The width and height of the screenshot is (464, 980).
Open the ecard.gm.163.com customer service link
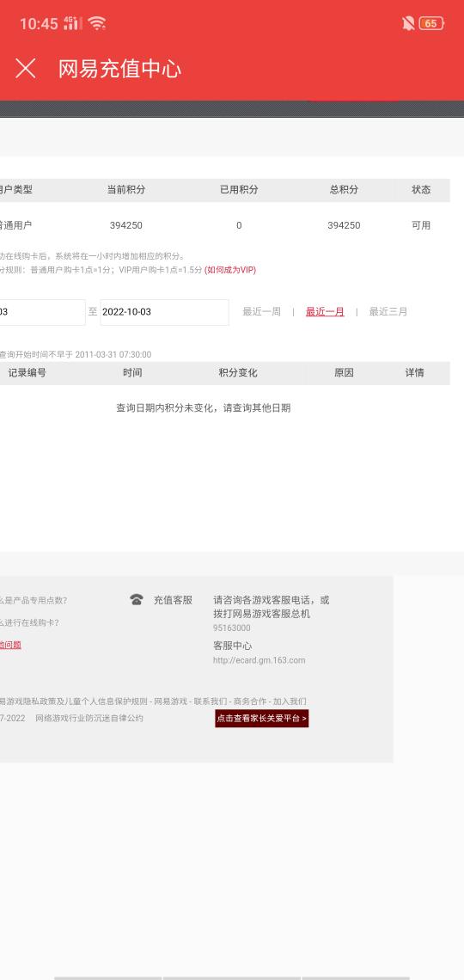(259, 660)
